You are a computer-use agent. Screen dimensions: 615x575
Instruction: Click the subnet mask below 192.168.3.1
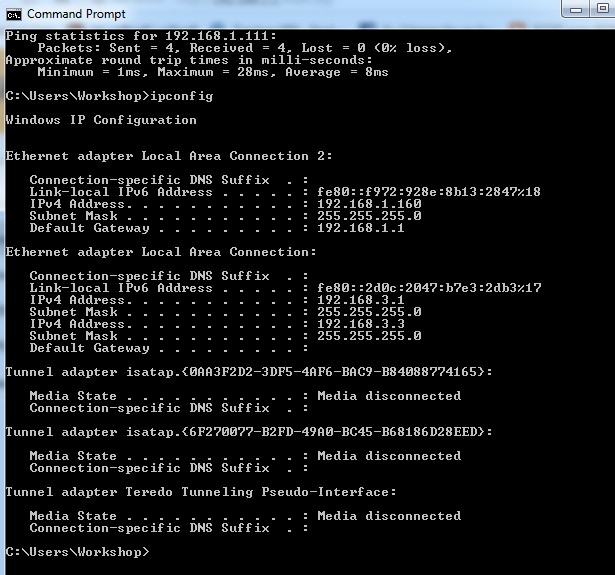point(369,312)
